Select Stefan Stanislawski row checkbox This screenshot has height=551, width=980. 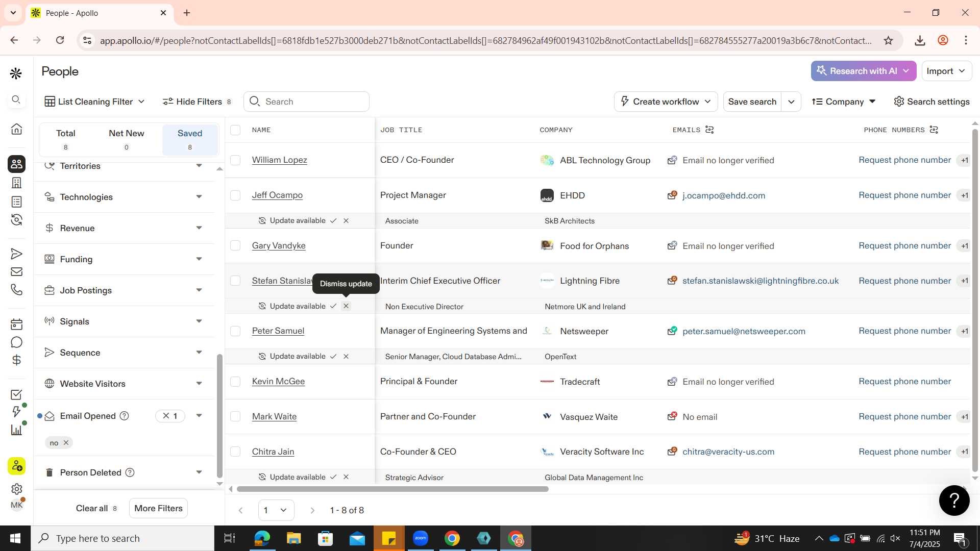pos(235,281)
